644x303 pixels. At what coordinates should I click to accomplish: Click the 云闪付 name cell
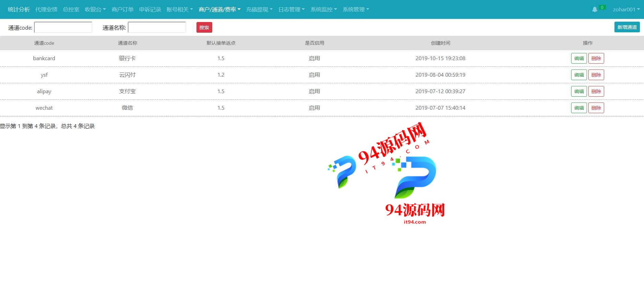pos(127,75)
